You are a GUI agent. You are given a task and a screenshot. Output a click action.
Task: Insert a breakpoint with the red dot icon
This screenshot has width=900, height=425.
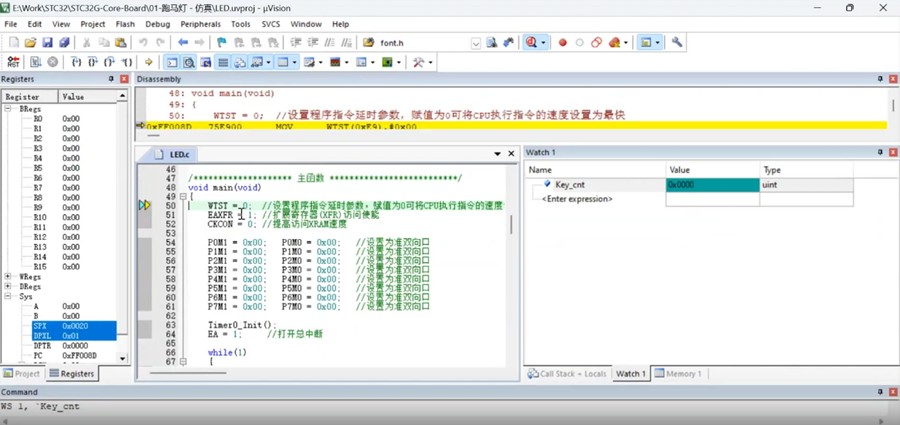pos(563,43)
